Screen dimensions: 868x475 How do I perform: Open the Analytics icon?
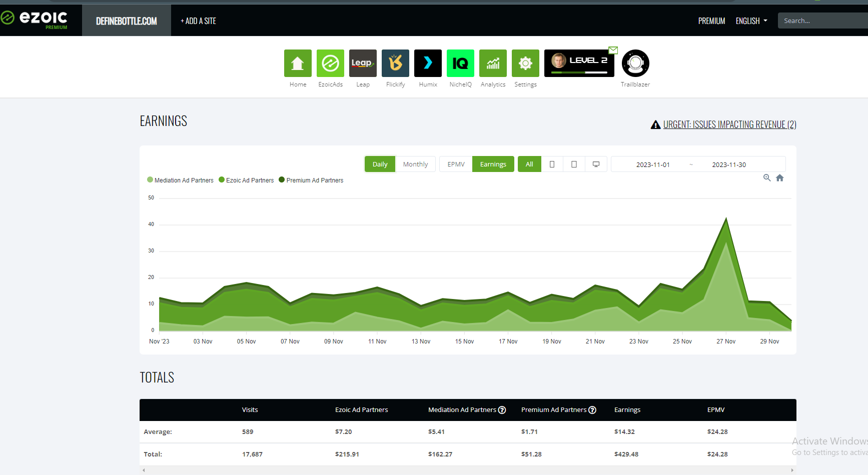point(493,63)
